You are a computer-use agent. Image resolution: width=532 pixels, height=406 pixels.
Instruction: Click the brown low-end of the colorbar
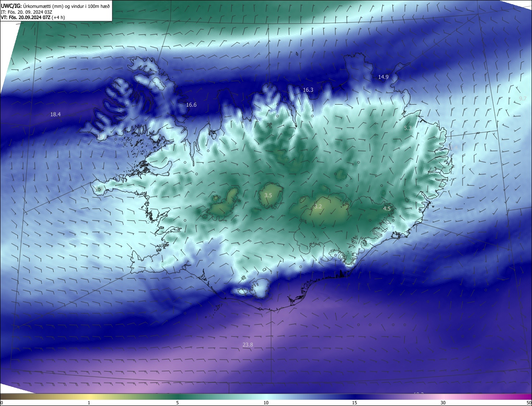coord(8,397)
